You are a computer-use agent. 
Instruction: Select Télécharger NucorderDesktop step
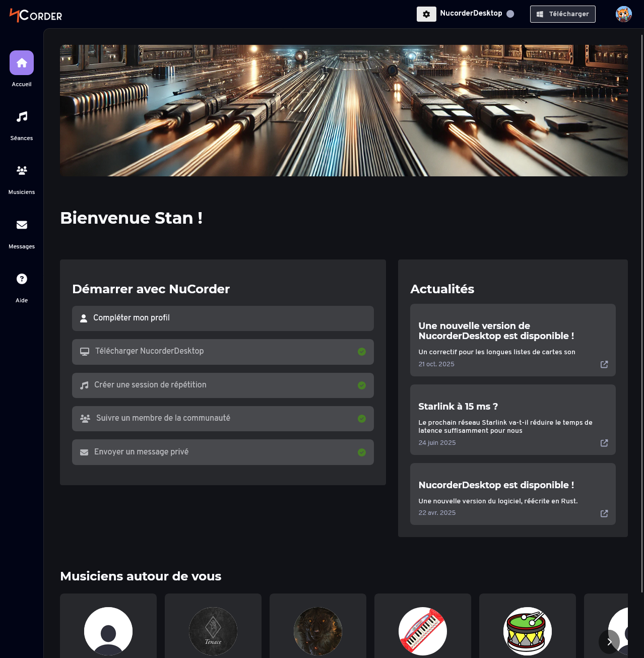click(x=223, y=352)
